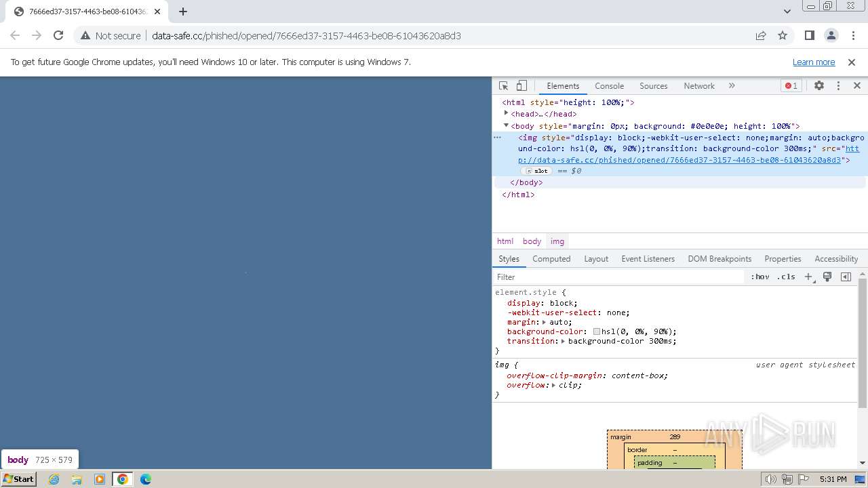Viewport: 868px width, 488px height.
Task: Click the closing </body> tag line
Action: pyautogui.click(x=526, y=182)
